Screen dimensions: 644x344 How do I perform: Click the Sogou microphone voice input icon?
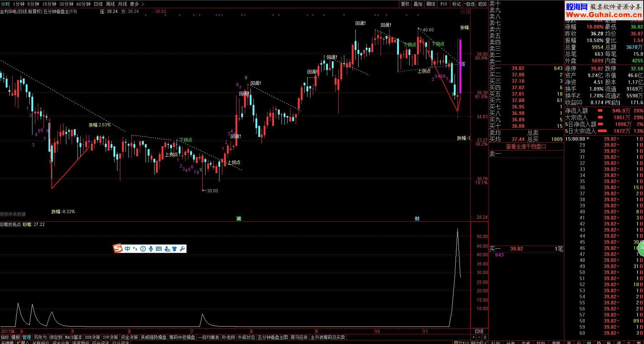click(x=151, y=248)
